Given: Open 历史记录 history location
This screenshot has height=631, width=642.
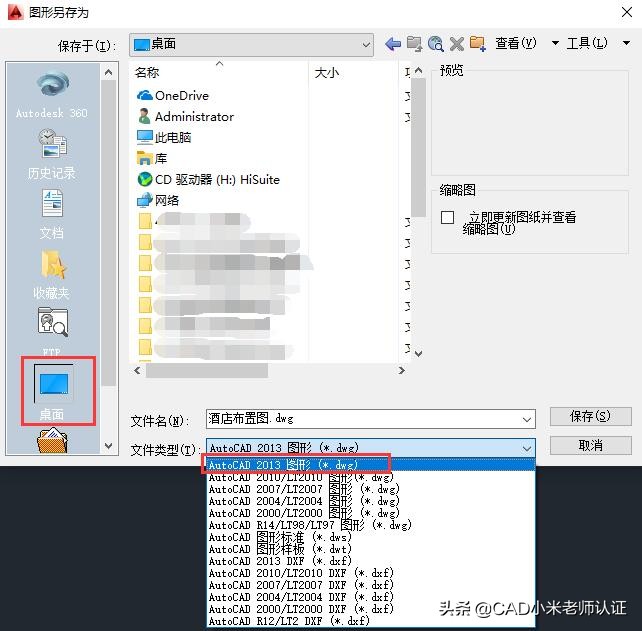Looking at the screenshot, I should 52,154.
